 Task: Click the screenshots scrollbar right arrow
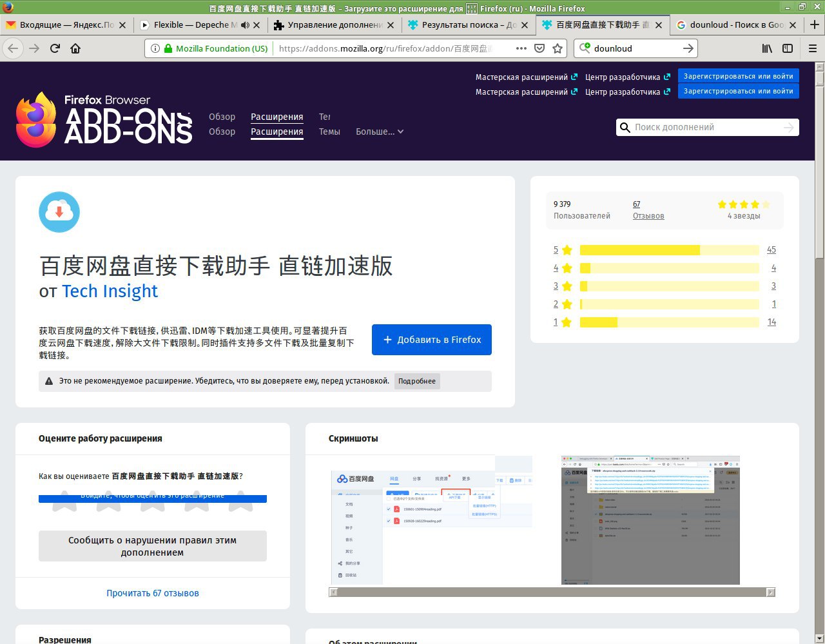pos(771,592)
